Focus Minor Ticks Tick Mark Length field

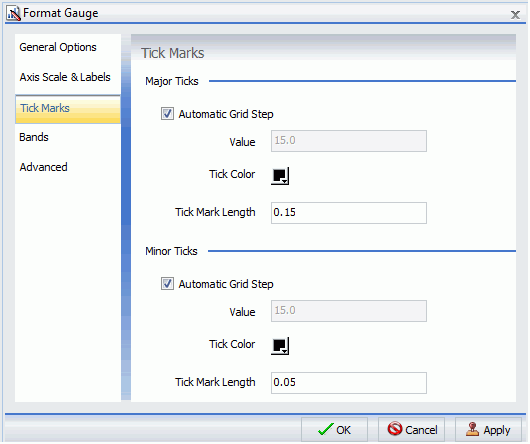[348, 383]
